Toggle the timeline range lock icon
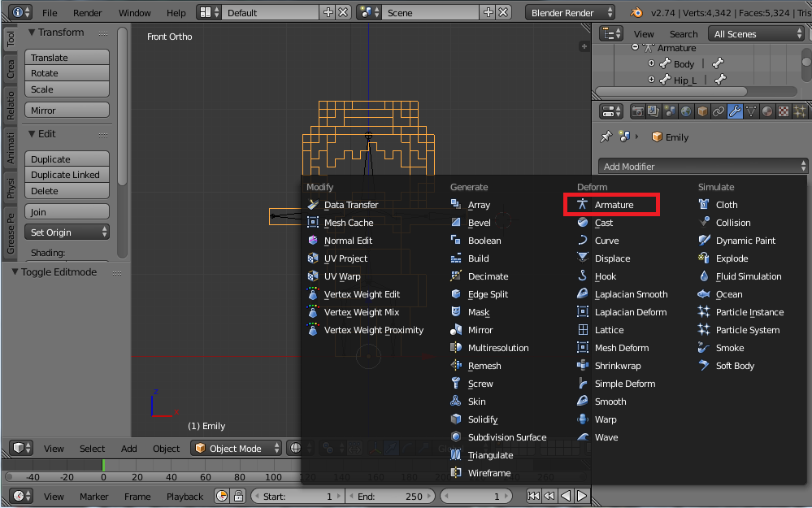The width and height of the screenshot is (812, 508). tap(238, 496)
